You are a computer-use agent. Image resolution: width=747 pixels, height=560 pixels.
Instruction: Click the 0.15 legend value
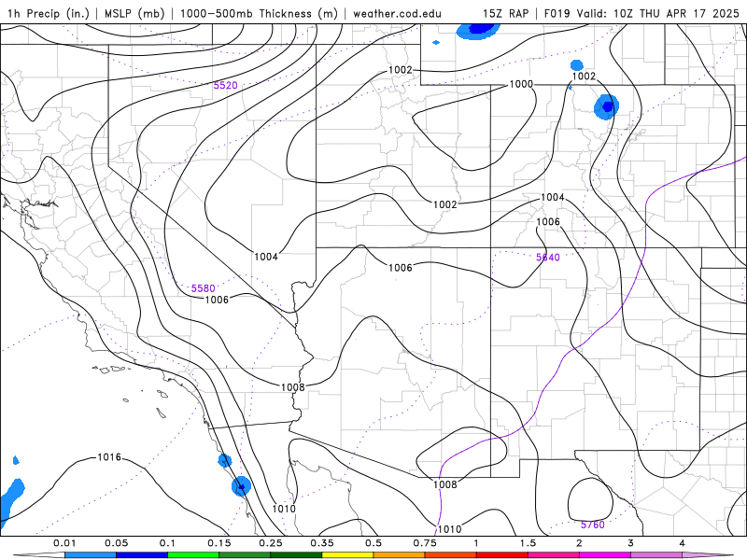pos(219,543)
